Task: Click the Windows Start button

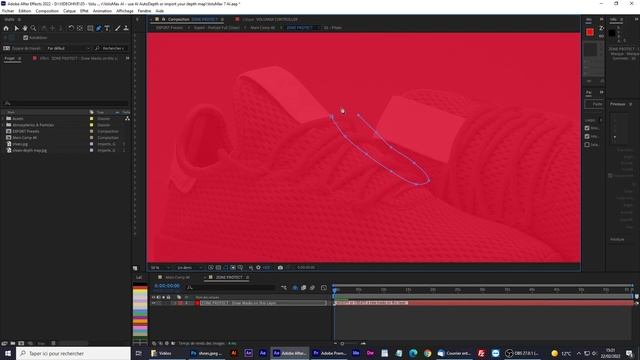Action: (x=8, y=353)
